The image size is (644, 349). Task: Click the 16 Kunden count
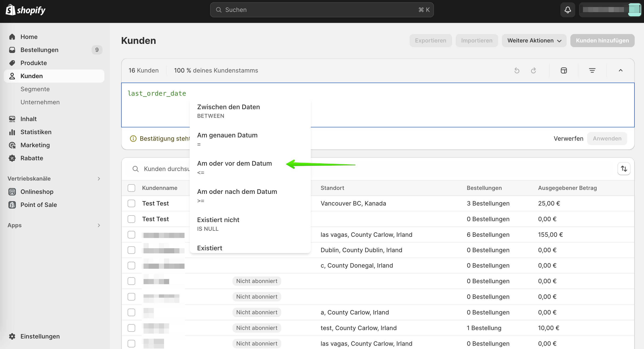click(x=144, y=71)
